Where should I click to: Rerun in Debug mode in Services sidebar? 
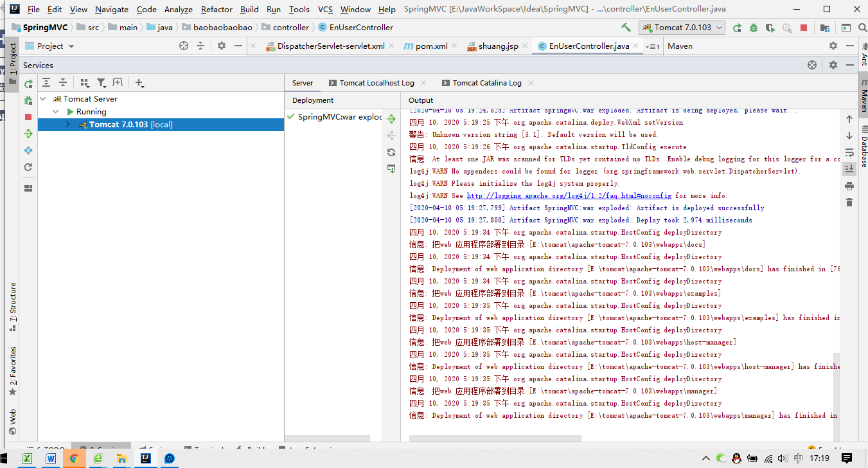tap(28, 100)
